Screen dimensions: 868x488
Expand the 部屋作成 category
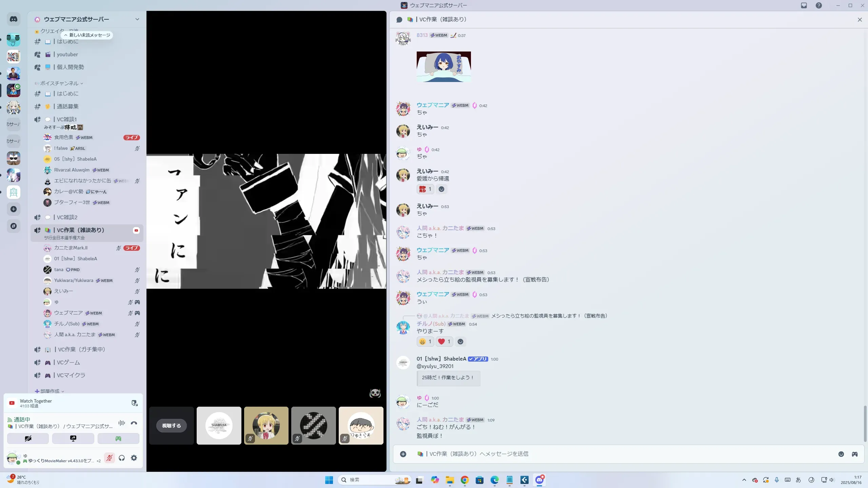coord(50,391)
